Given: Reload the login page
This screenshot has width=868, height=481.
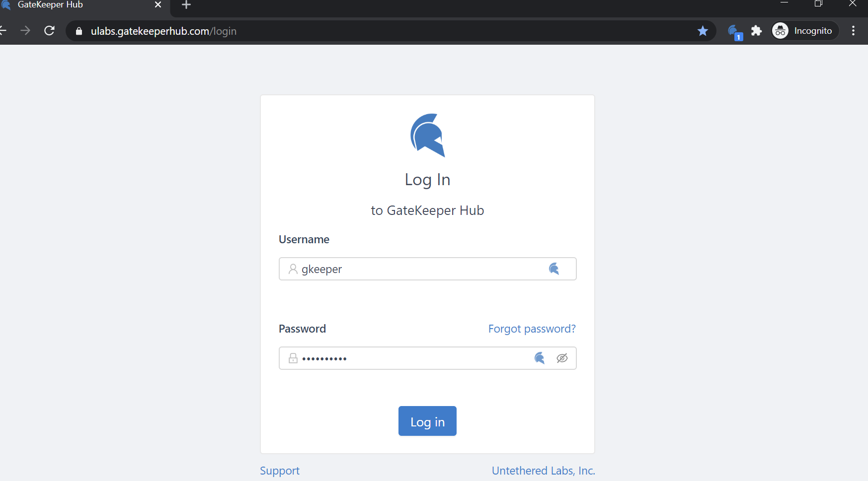Looking at the screenshot, I should [x=49, y=31].
